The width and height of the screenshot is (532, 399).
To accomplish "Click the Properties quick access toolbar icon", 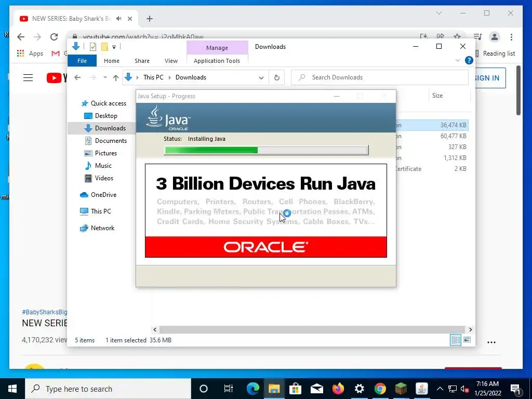I will (93, 47).
